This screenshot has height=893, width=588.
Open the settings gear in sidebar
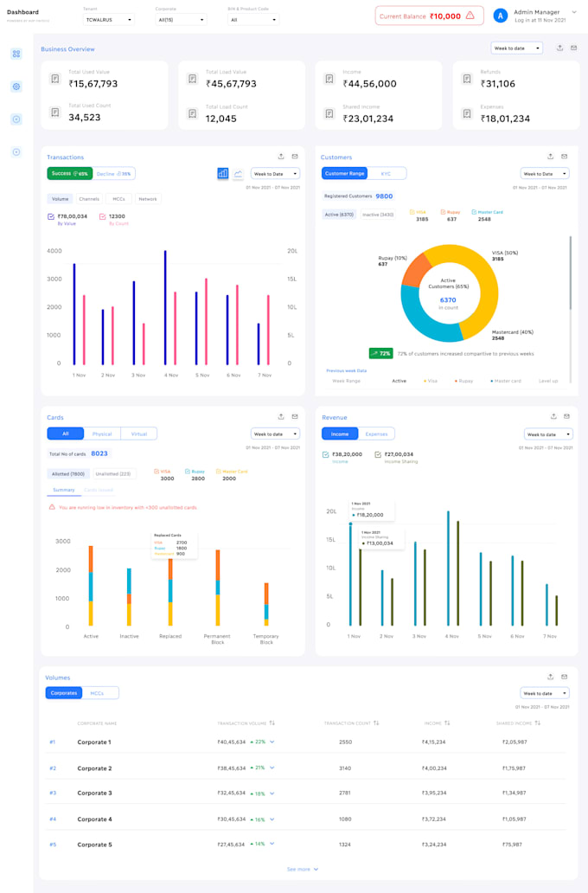[16, 87]
